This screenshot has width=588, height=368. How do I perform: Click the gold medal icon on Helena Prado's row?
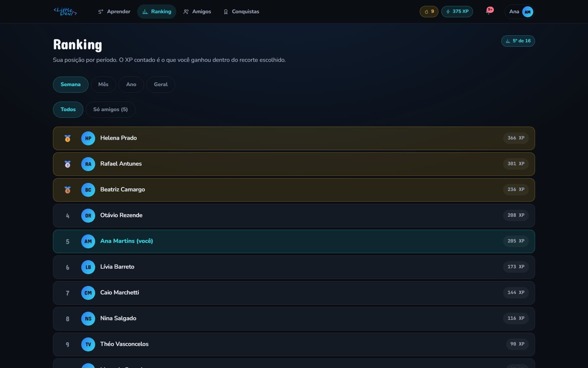point(68,138)
